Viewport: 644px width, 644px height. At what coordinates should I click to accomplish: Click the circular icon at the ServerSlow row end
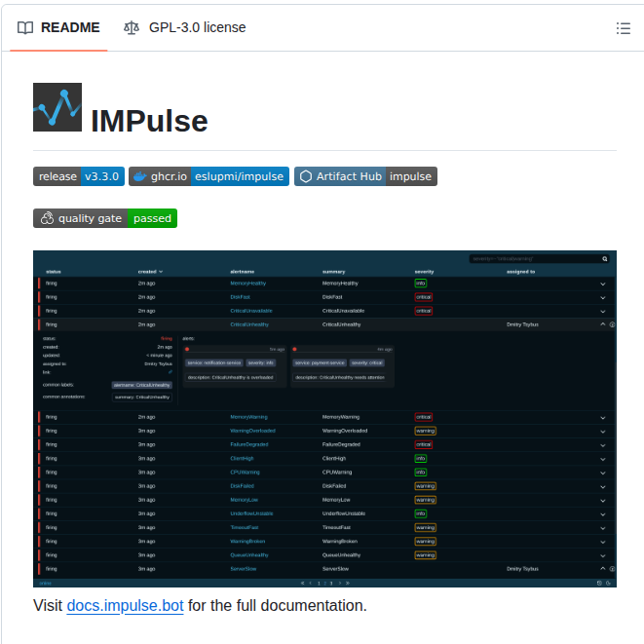pyautogui.click(x=612, y=569)
